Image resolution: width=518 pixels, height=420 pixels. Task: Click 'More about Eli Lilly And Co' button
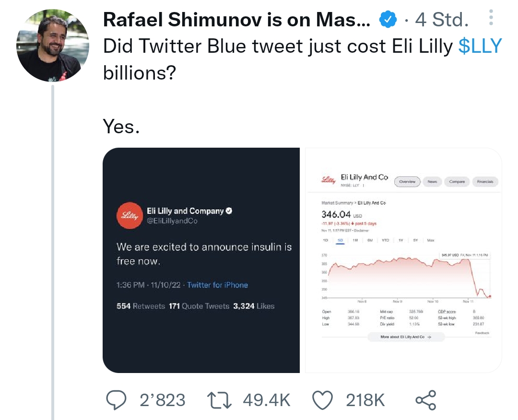tap(406, 337)
